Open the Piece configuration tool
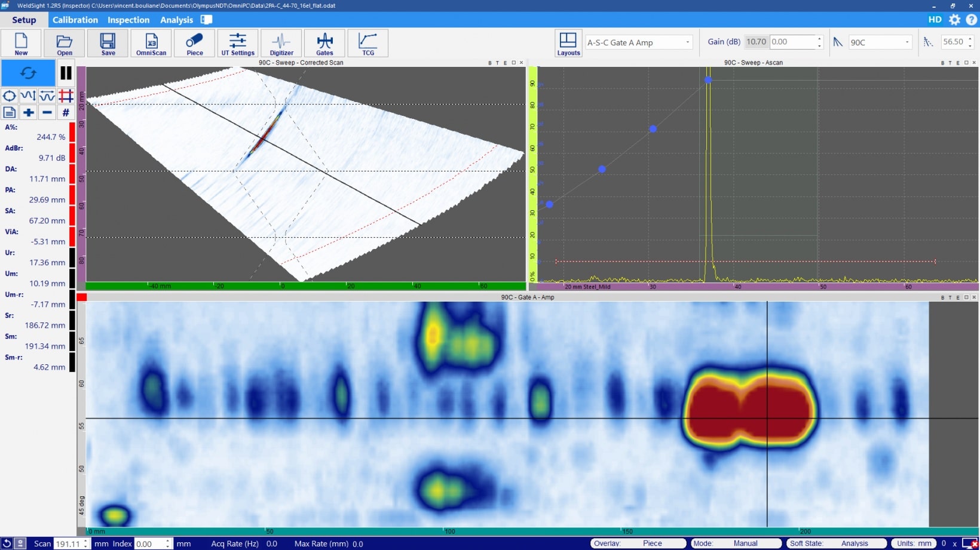This screenshot has height=550, width=980. pos(194,43)
